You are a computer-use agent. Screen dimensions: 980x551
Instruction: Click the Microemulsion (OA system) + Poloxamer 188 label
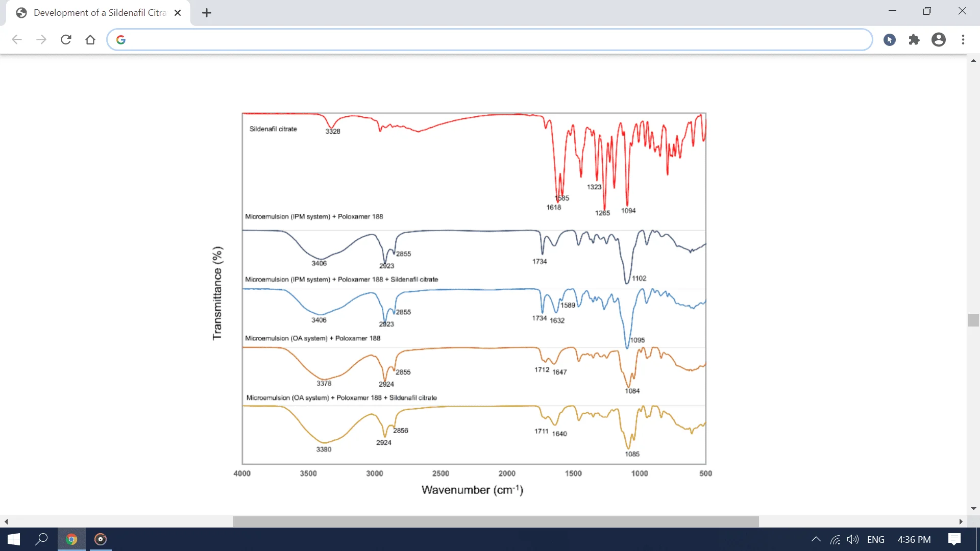tap(313, 338)
